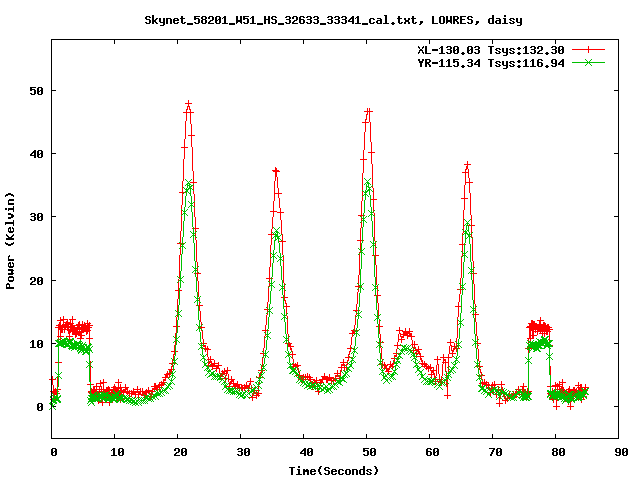Click the green legend line sample
640x480 pixels.
pos(588,62)
